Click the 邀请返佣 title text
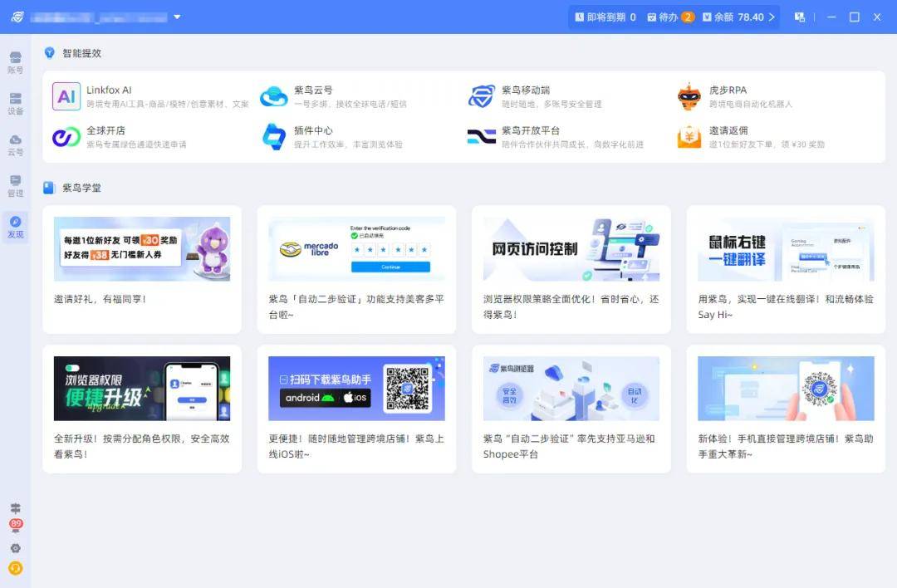 coord(728,130)
